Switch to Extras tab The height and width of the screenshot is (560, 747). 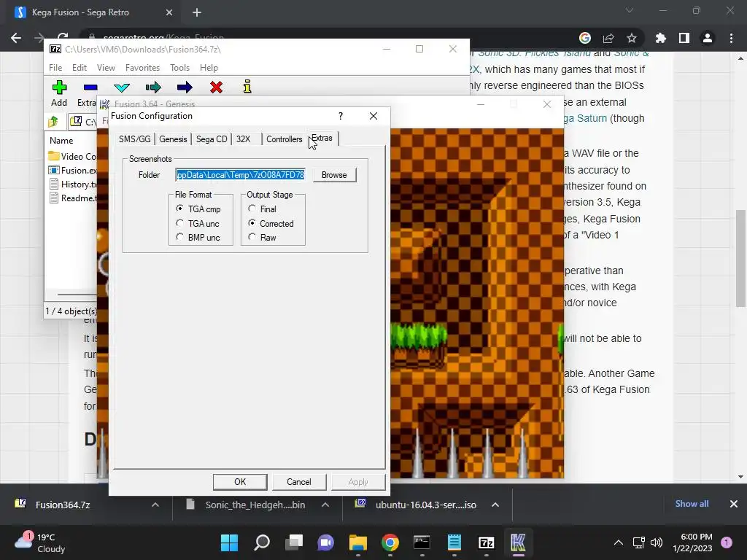[x=323, y=138]
